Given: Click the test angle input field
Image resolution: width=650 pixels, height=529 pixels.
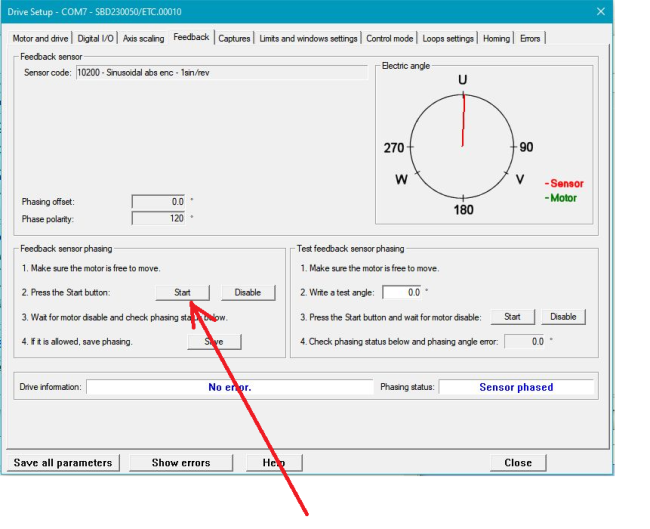Looking at the screenshot, I should (400, 293).
